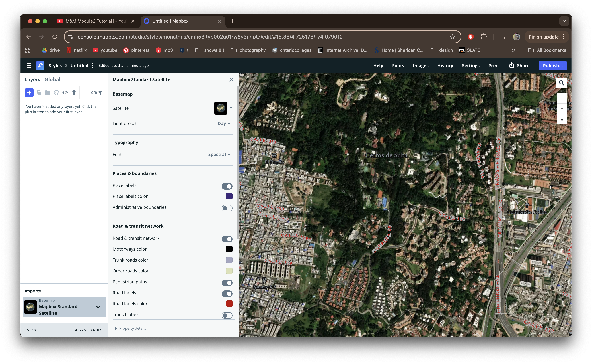Expand the Property details section
Screen dimensions: 592x364
132,328
